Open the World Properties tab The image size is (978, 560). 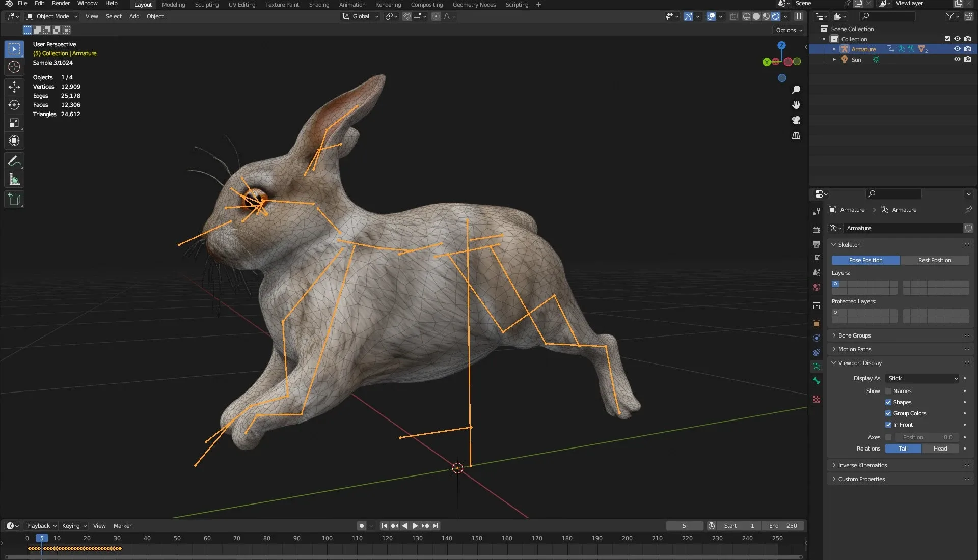pos(816,287)
